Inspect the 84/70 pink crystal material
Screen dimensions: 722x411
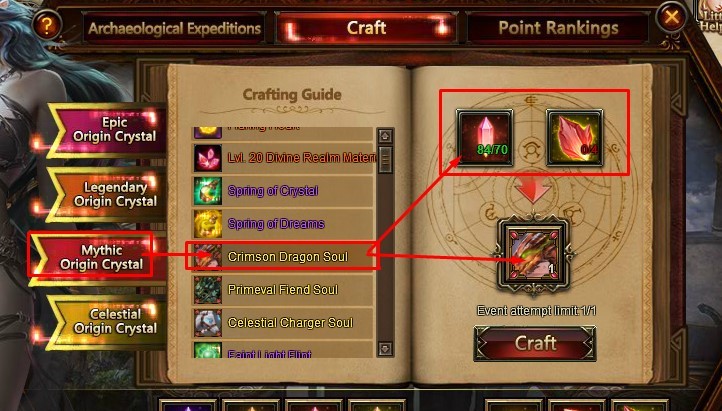(x=484, y=137)
